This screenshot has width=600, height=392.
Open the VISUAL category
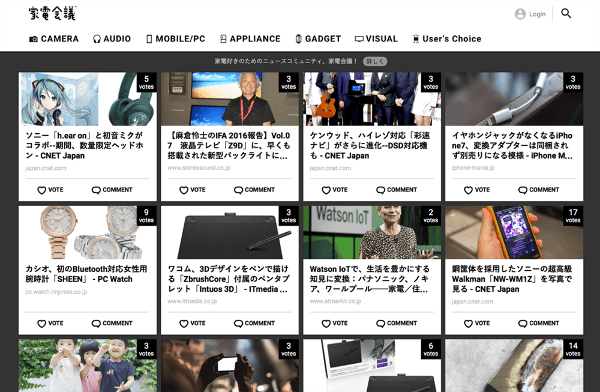[x=376, y=39]
